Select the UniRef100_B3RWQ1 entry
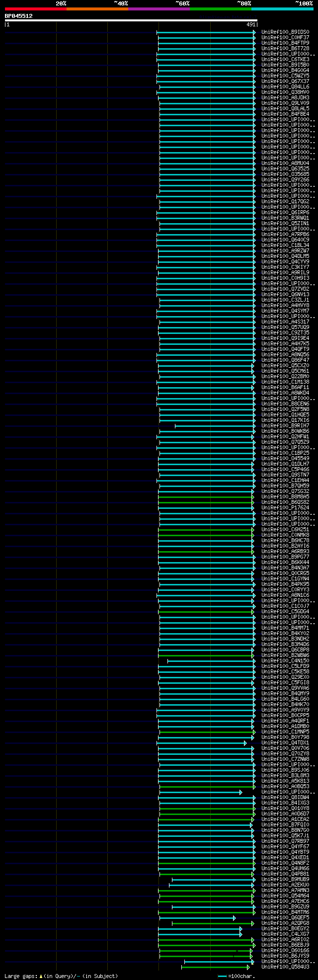This screenshot has height=980, width=318. point(285,218)
